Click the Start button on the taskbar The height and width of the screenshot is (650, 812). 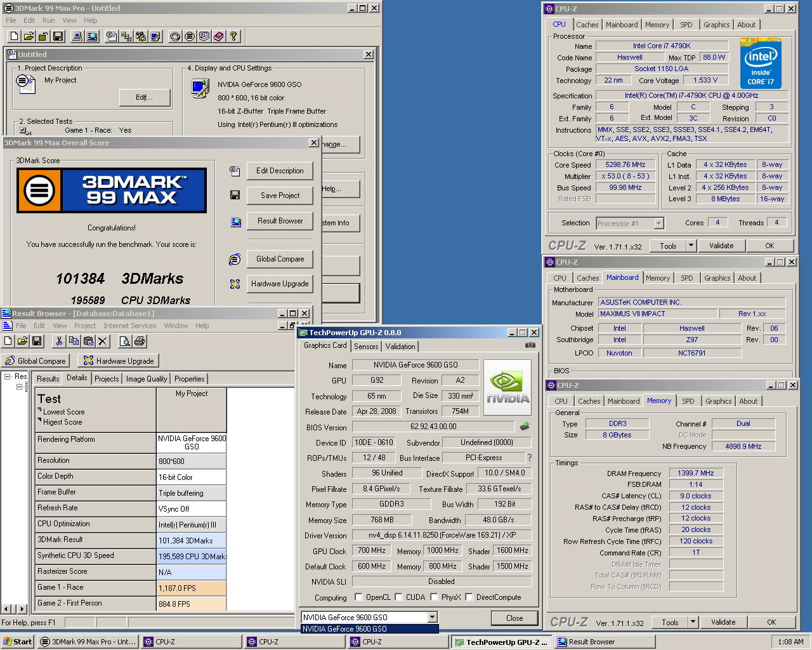(18, 642)
